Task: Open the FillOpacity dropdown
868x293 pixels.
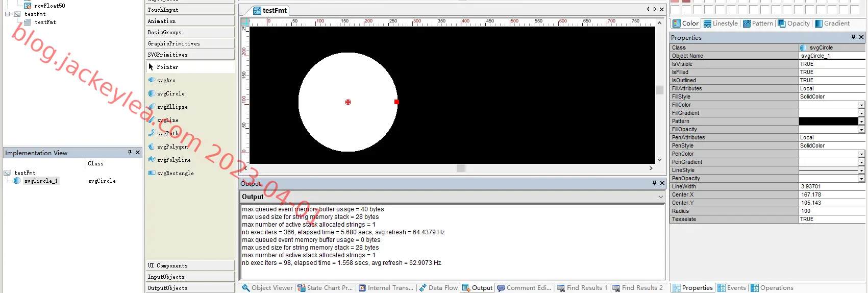Action: [861, 130]
